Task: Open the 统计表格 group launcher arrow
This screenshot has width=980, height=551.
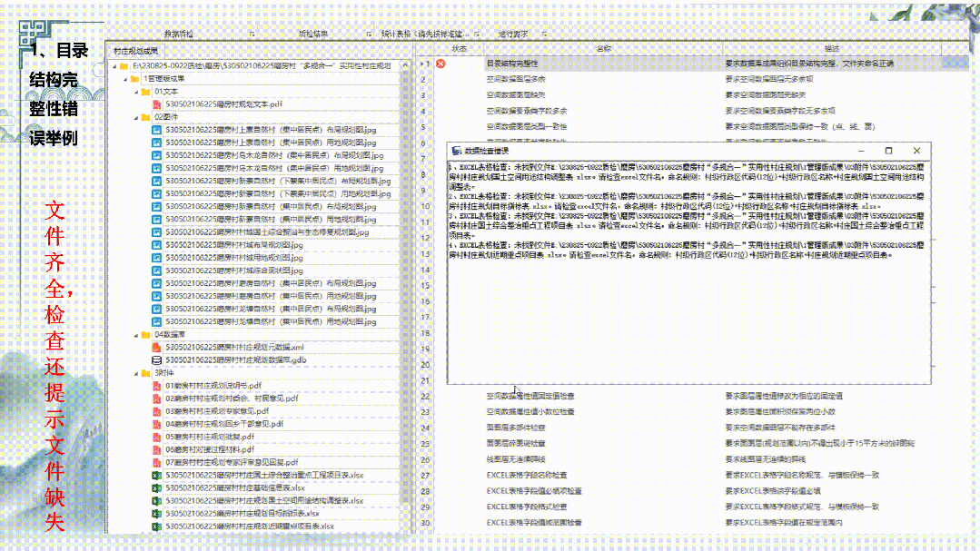Action: point(476,34)
